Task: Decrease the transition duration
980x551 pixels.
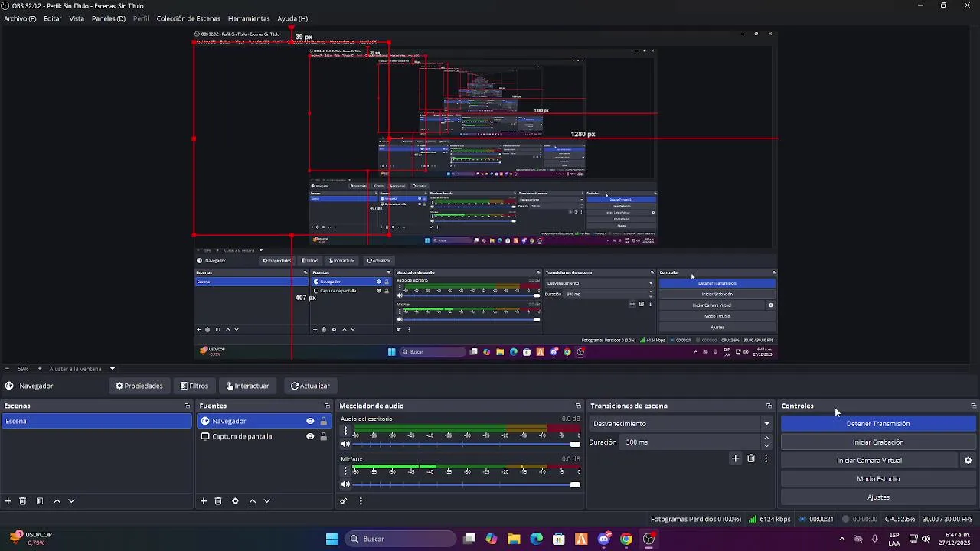Action: point(766,445)
